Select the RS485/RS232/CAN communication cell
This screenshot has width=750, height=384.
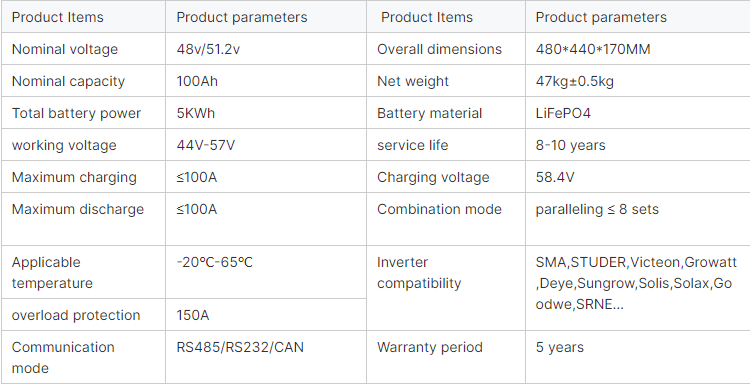coord(266,357)
